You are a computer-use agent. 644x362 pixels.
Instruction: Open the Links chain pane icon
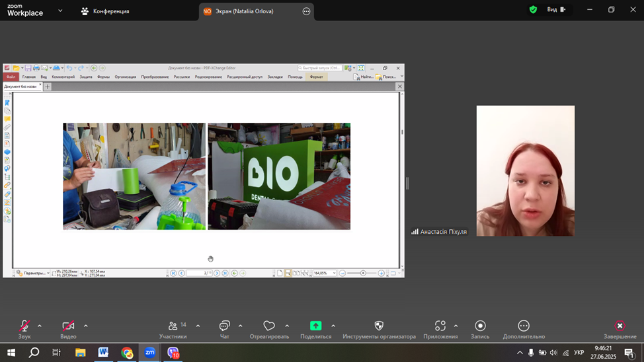7,186
